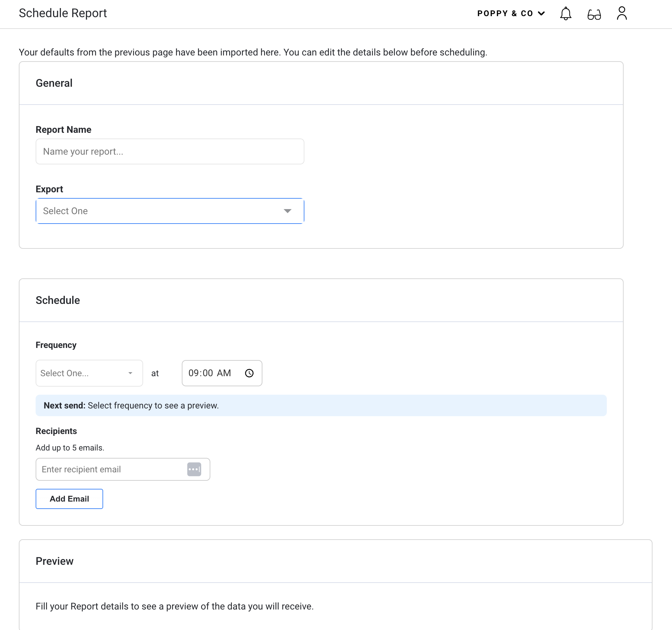672x630 pixels.
Task: Click the small arrow in the Frequency selector
Action: tap(130, 373)
